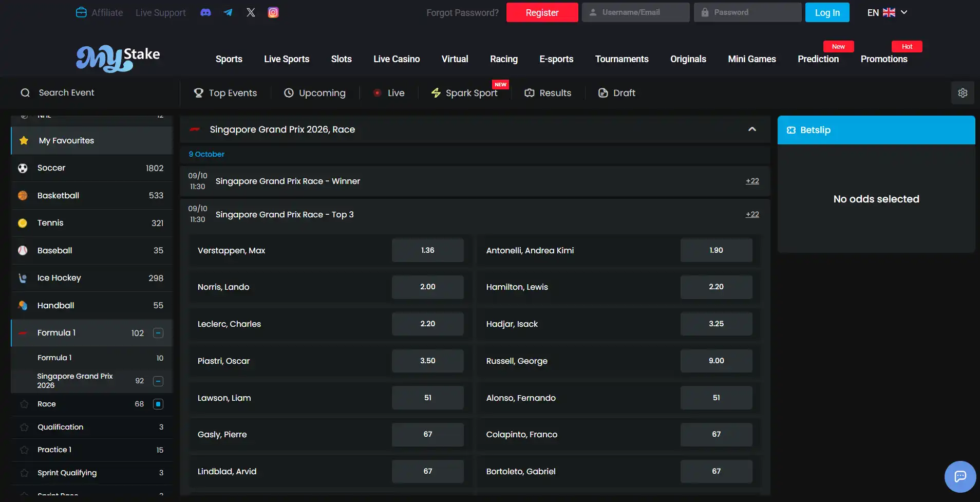Collapse Singapore Grand Prix 2026 subsection
The image size is (980, 502).
tap(158, 381)
